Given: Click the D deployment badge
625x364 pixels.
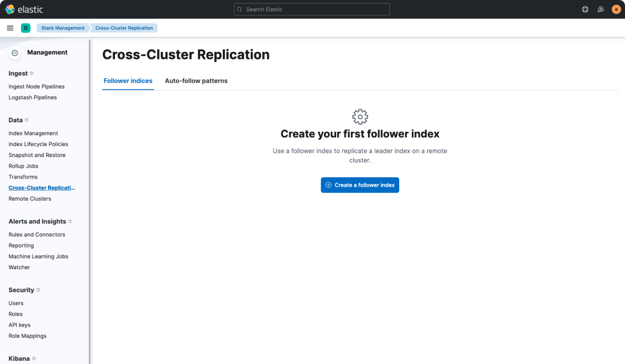Looking at the screenshot, I should click(25, 28).
